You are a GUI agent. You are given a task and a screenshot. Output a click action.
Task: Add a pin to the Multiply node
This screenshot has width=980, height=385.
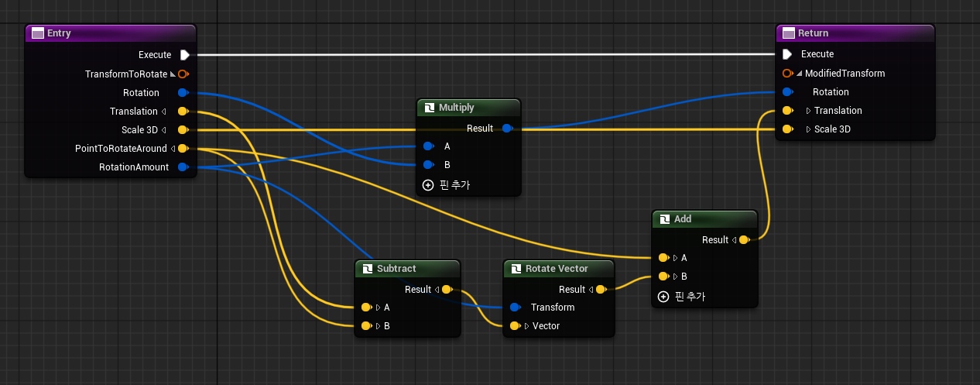tap(427, 185)
